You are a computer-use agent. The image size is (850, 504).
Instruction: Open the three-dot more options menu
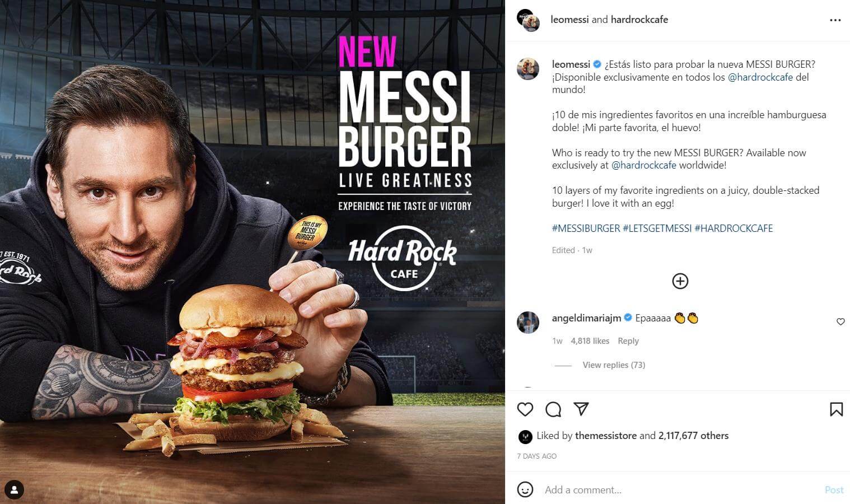click(x=835, y=20)
